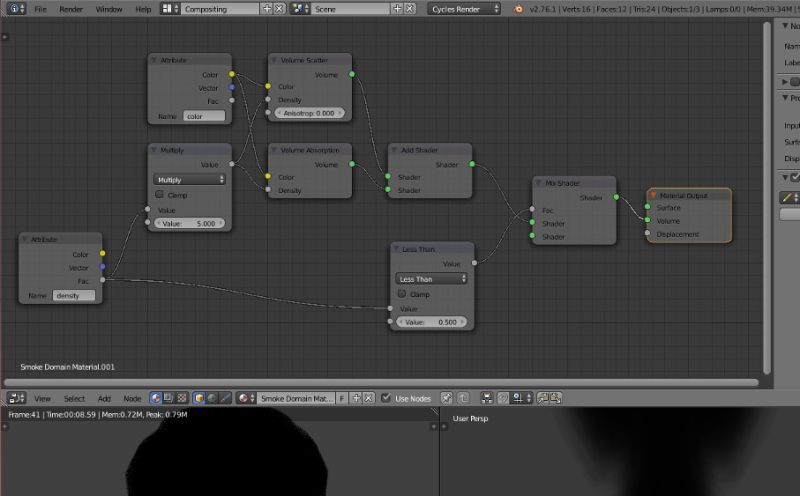Open the screen layout browser icon

(169, 9)
